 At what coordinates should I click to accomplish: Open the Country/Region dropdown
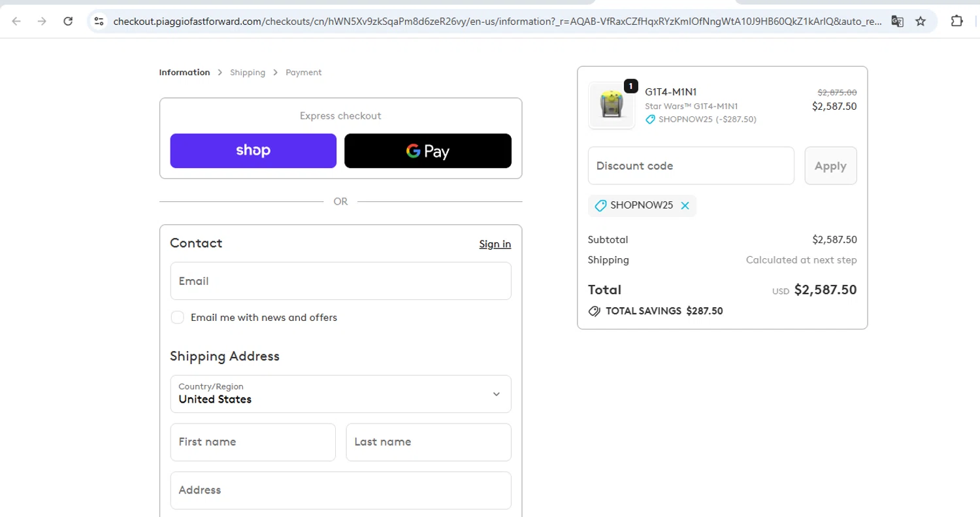[x=340, y=393]
